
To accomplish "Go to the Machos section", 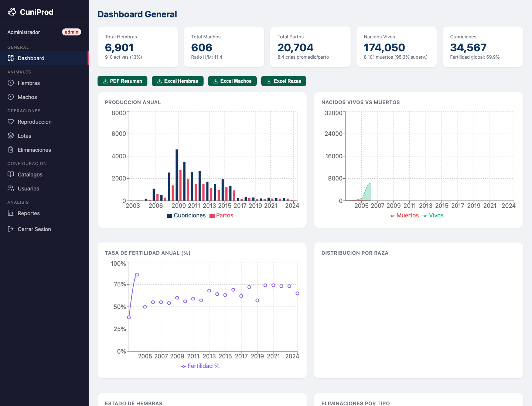I will coord(44,97).
